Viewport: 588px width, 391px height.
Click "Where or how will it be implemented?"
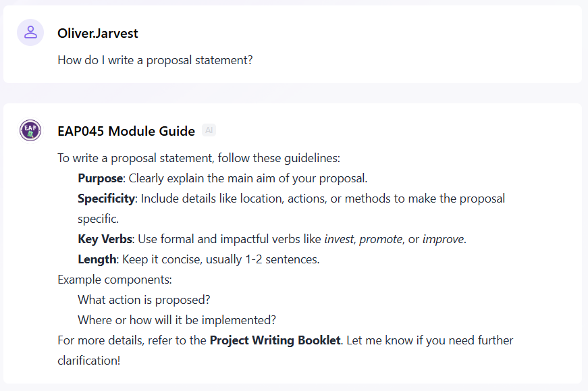pyautogui.click(x=177, y=320)
